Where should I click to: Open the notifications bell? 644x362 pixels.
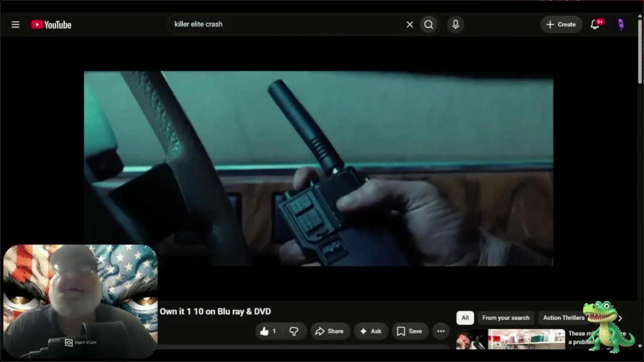pos(595,25)
